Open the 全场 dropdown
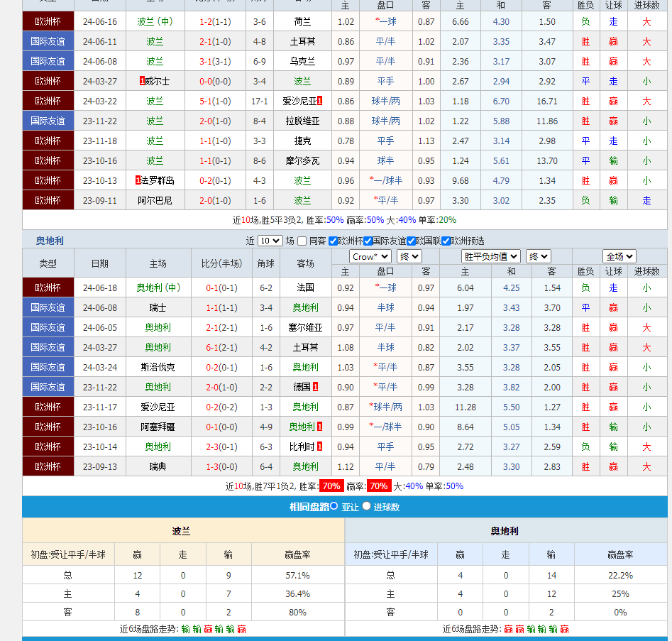Viewport: 672px width, 641px height. (x=619, y=256)
